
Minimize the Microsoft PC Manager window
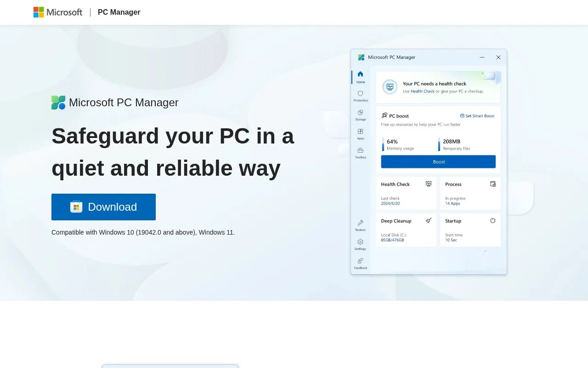482,57
